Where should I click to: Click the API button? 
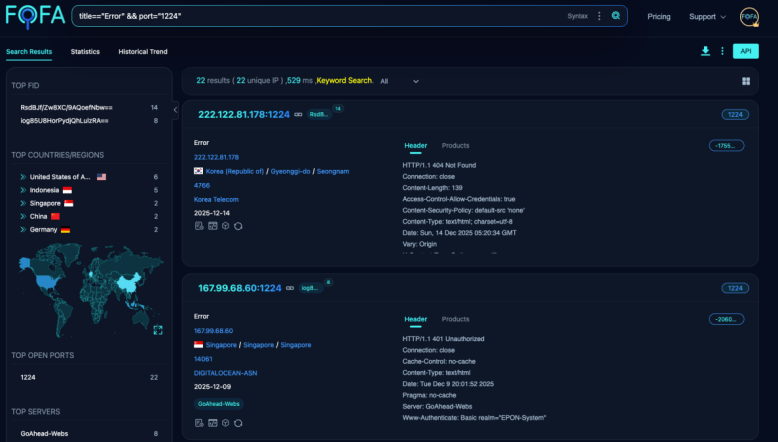click(745, 51)
